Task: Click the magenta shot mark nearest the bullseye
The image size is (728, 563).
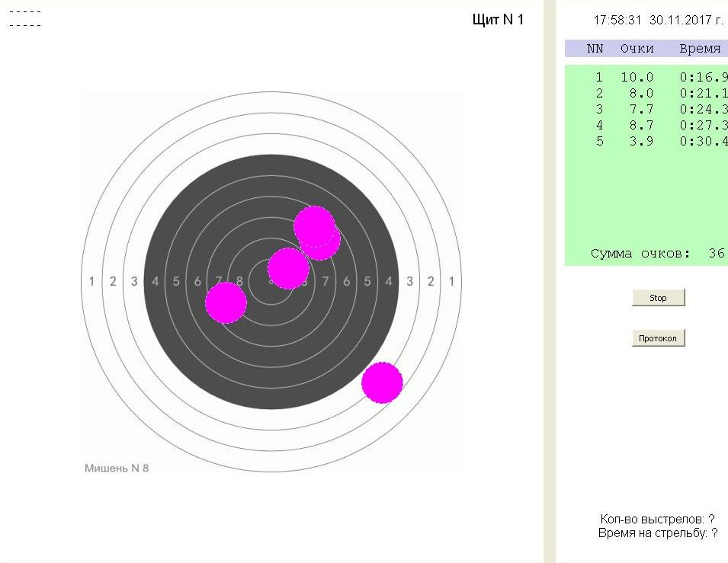Action: click(x=288, y=268)
